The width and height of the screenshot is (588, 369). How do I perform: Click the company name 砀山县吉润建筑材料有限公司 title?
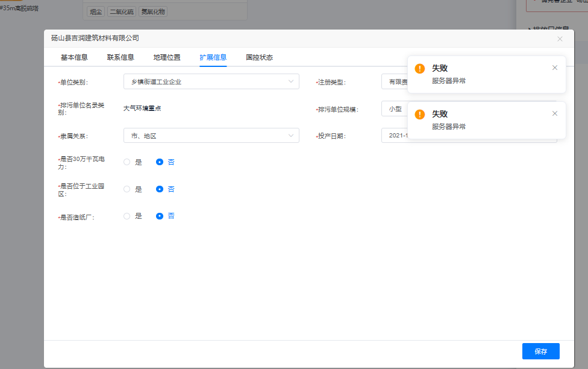pyautogui.click(x=95, y=38)
